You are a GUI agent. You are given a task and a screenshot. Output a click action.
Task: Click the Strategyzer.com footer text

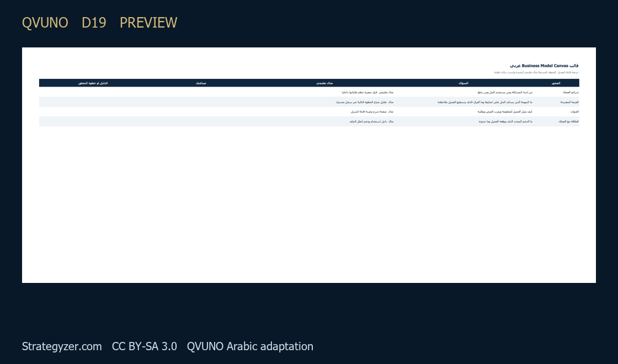pos(62,346)
